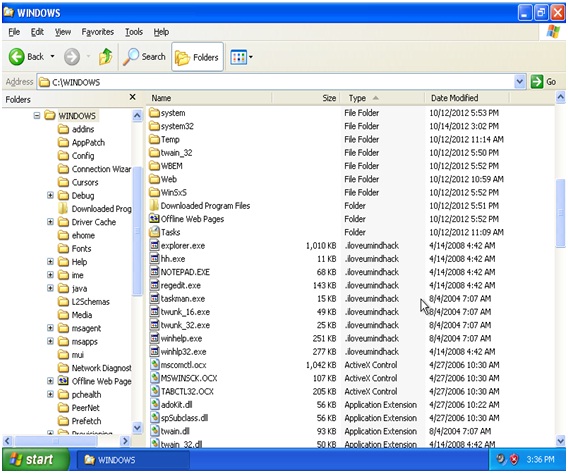Expand the msapps folder node
The height and width of the screenshot is (473, 568).
pos(50,341)
